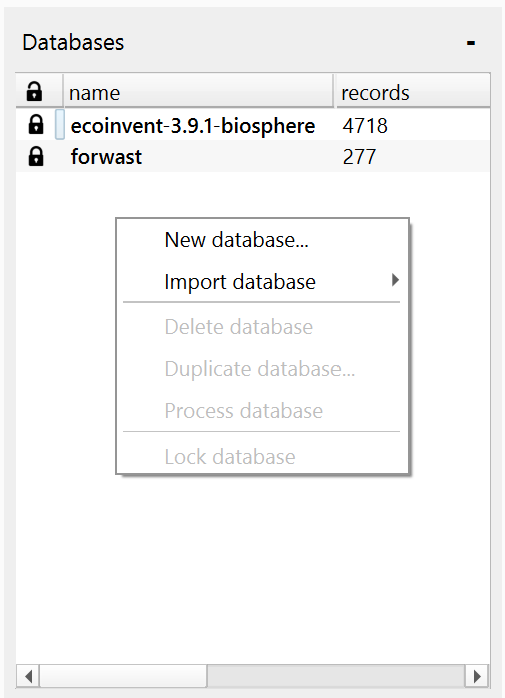Collapse the Databases panel with minus button
This screenshot has height=698, width=505.
(471, 43)
